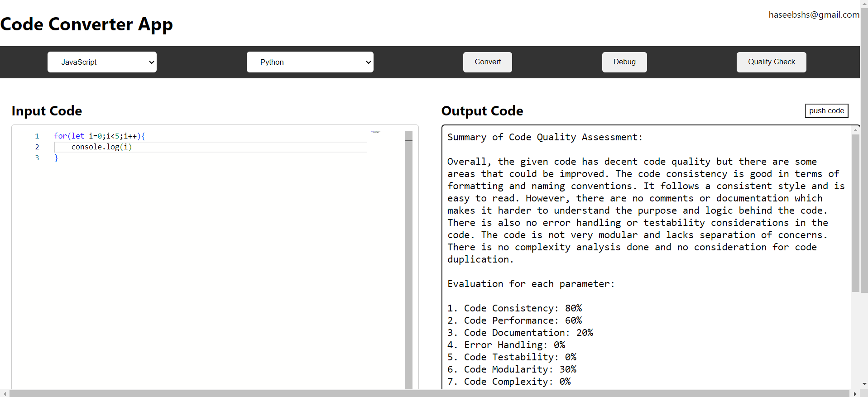Click the input editor's vertical scrollbar
This screenshot has height=397, width=868.
click(408, 263)
